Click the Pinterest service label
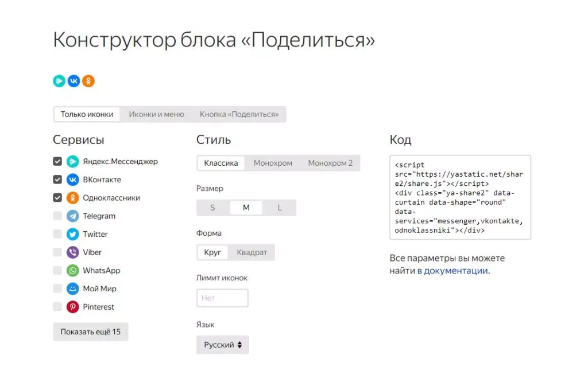 98,307
